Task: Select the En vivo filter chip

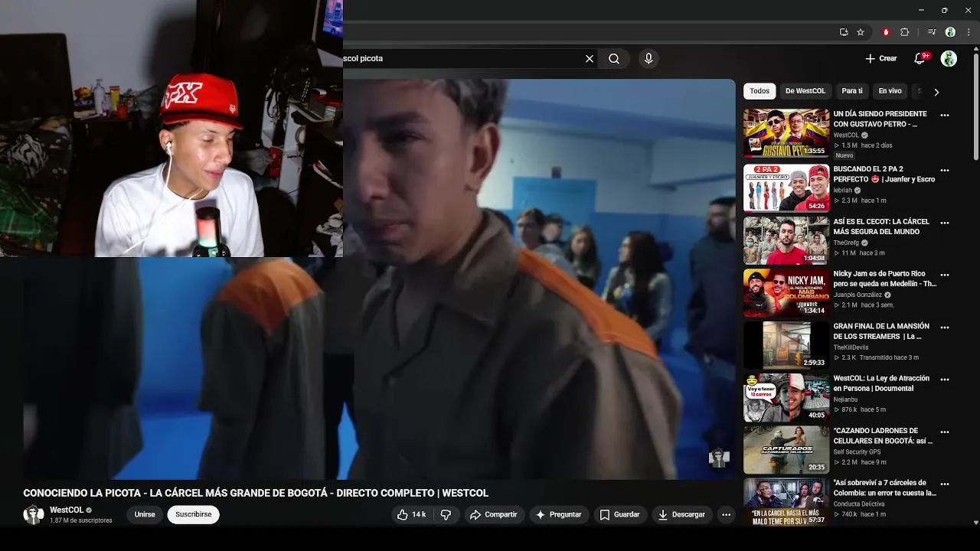Action: [x=890, y=91]
